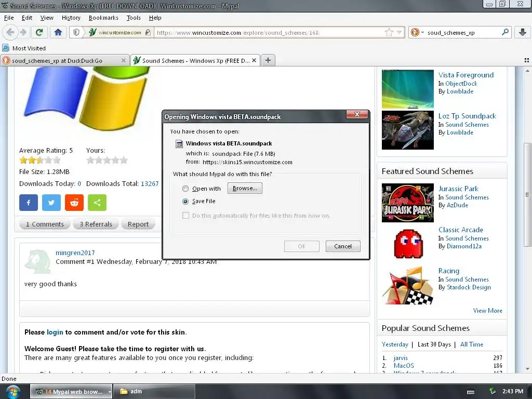Open the downloads arrow icon
The width and height of the screenshot is (532, 399).
tap(523, 32)
